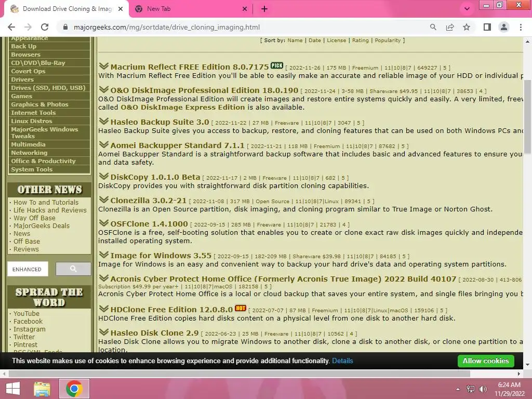Viewport: 532px width, 399px height.
Task: Open the Windows Start button
Action: [13, 389]
